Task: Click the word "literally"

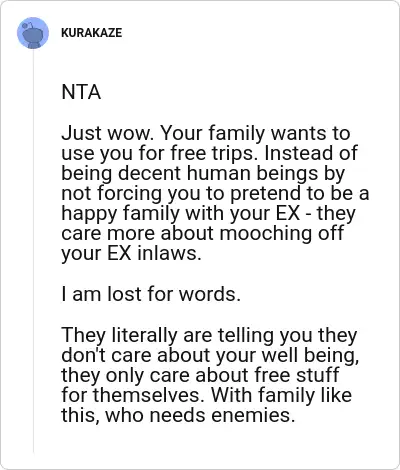Action: point(145,335)
